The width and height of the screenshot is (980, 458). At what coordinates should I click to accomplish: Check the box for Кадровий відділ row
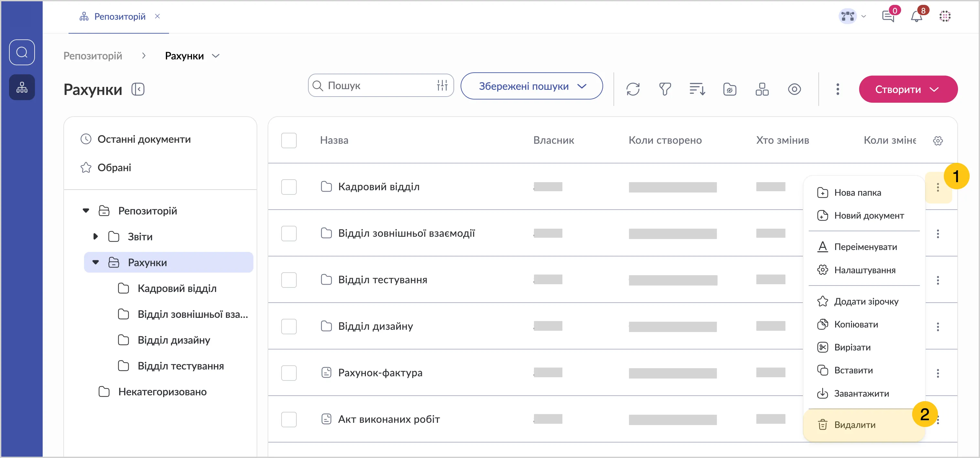(x=289, y=187)
